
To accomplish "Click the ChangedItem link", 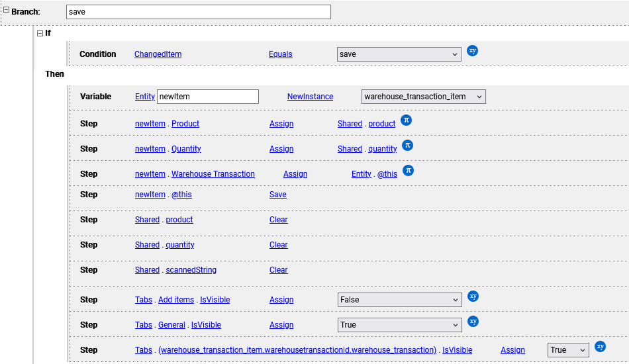I will pos(158,54).
